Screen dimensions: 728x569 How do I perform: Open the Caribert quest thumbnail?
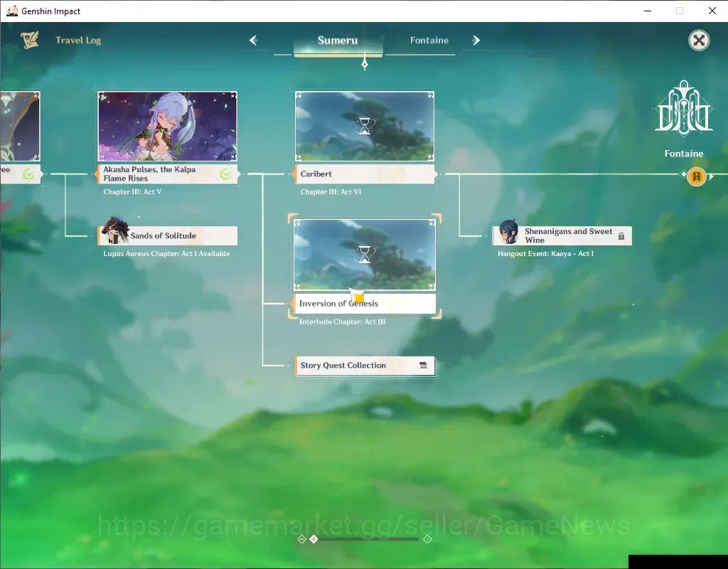365,126
